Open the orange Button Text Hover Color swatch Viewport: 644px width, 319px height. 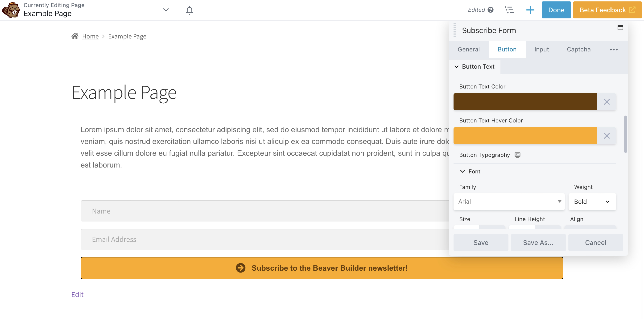[x=525, y=136]
